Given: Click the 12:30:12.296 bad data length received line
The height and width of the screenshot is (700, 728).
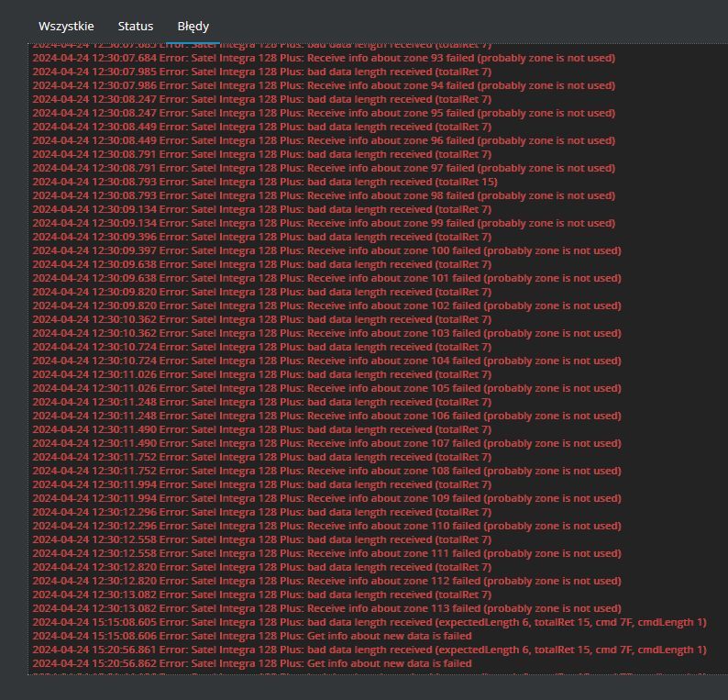Looking at the screenshot, I should tap(262, 512).
